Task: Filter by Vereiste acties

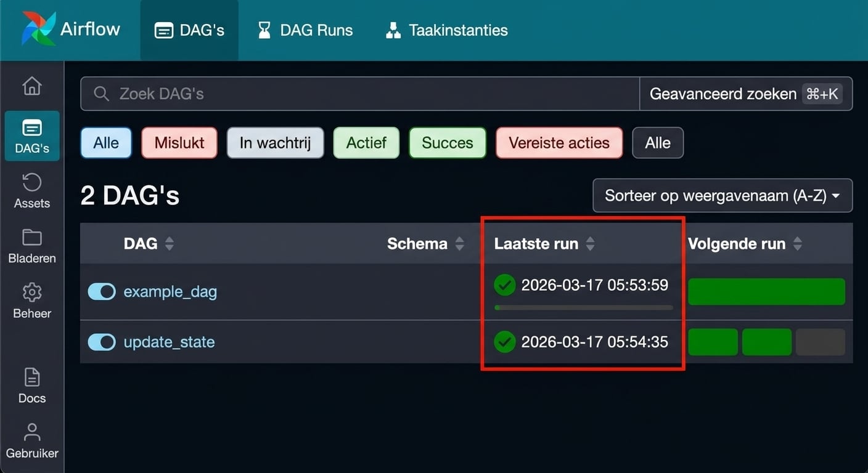Action: pos(559,143)
